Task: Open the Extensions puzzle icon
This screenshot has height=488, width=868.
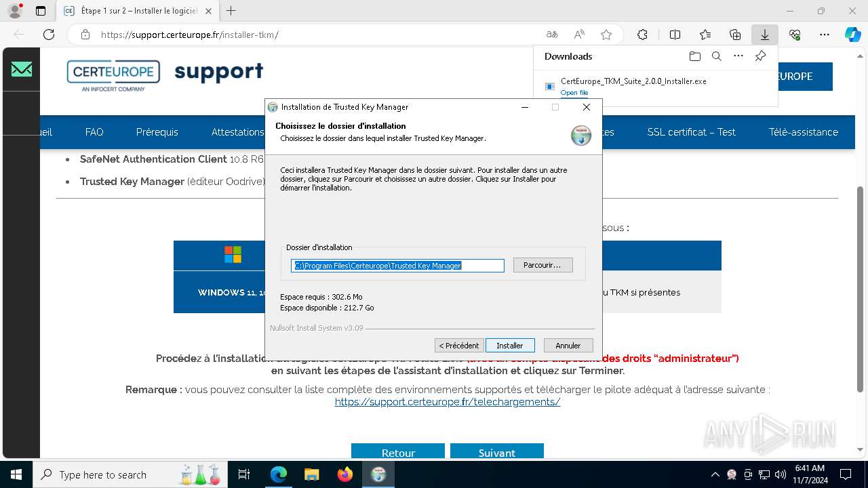Action: point(642,35)
